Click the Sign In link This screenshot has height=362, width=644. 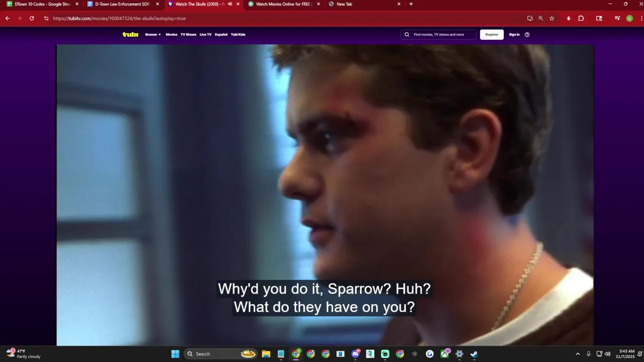pyautogui.click(x=514, y=35)
